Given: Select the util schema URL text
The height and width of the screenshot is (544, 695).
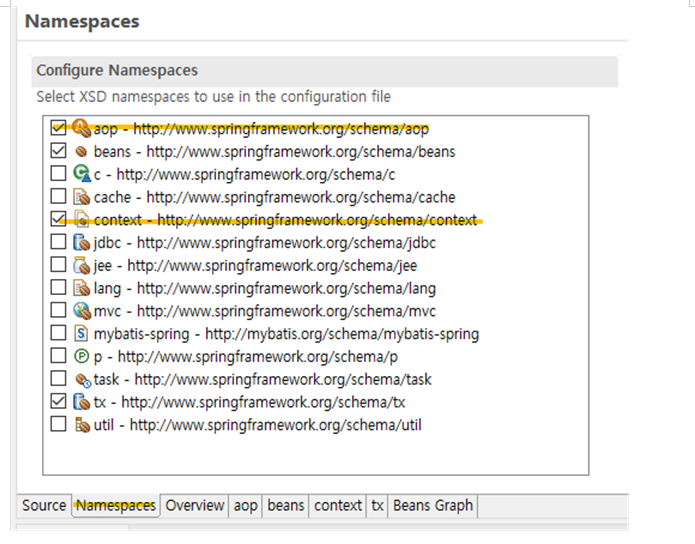Looking at the screenshot, I should pos(276,425).
